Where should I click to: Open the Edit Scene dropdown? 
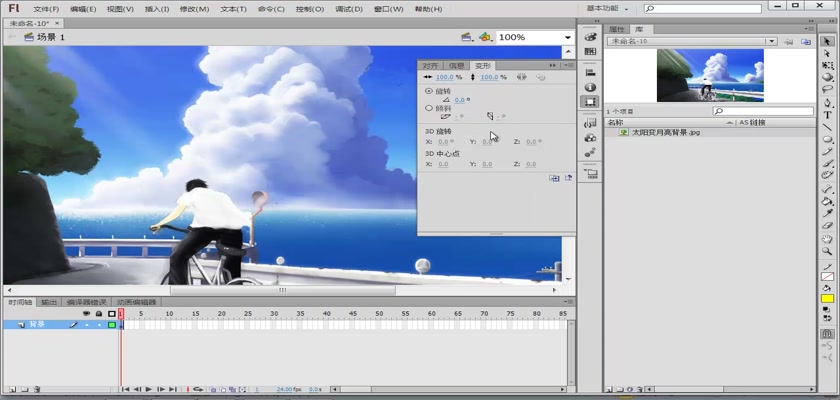click(x=467, y=37)
